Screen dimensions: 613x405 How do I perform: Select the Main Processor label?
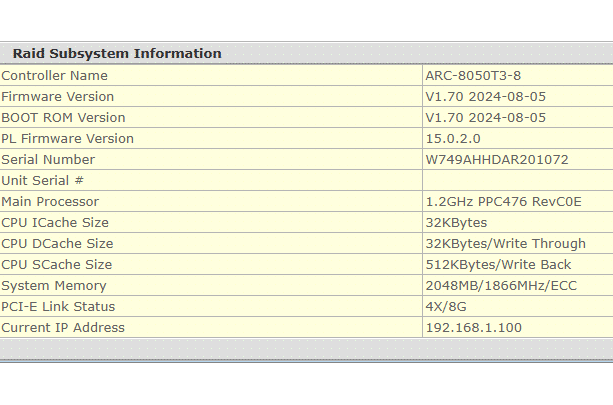coord(51,202)
